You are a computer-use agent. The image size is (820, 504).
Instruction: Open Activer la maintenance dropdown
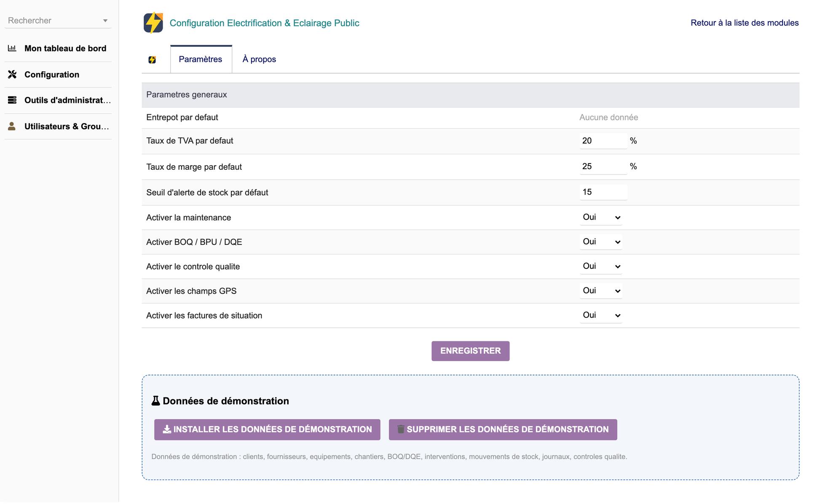(x=601, y=217)
